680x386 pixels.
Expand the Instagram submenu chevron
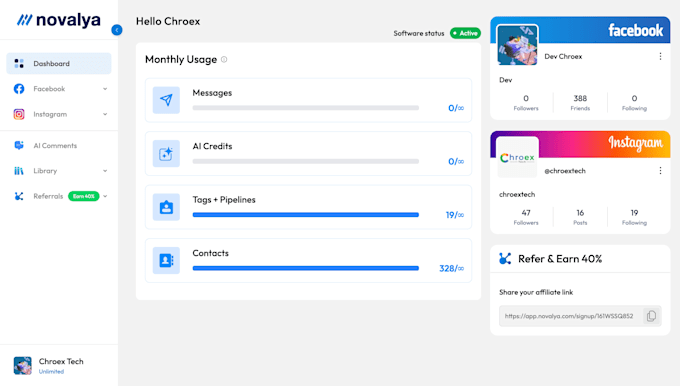(105, 114)
